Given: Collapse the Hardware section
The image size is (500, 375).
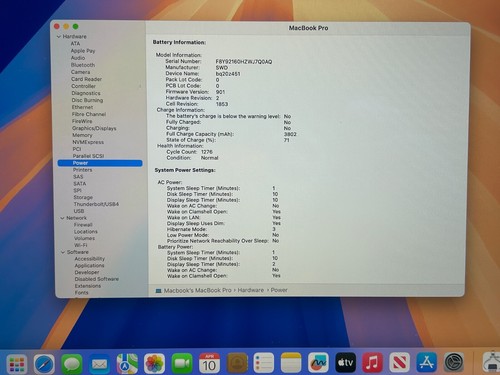Looking at the screenshot, I should point(59,37).
